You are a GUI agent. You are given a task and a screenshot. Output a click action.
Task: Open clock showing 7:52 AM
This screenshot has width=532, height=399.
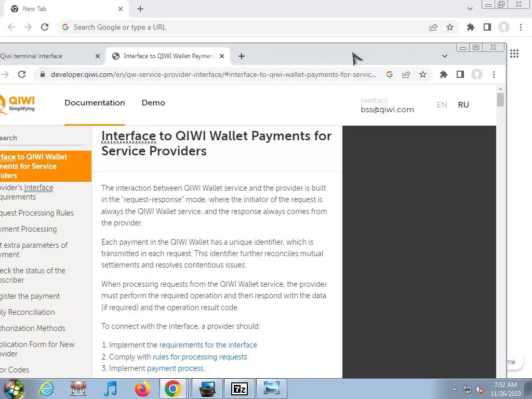point(506,389)
